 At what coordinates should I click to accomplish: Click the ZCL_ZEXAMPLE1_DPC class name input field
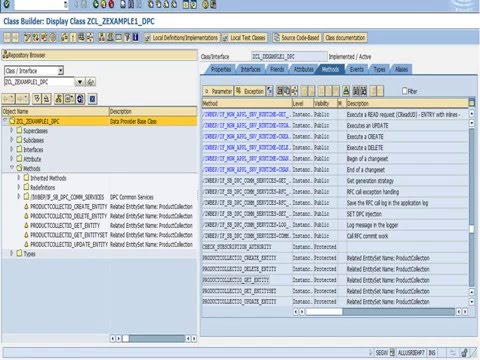[x=39, y=82]
